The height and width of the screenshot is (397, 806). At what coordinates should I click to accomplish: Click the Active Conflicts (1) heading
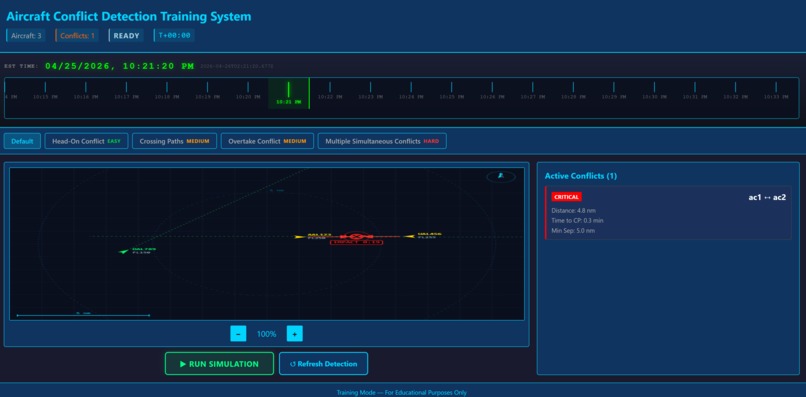pos(581,176)
